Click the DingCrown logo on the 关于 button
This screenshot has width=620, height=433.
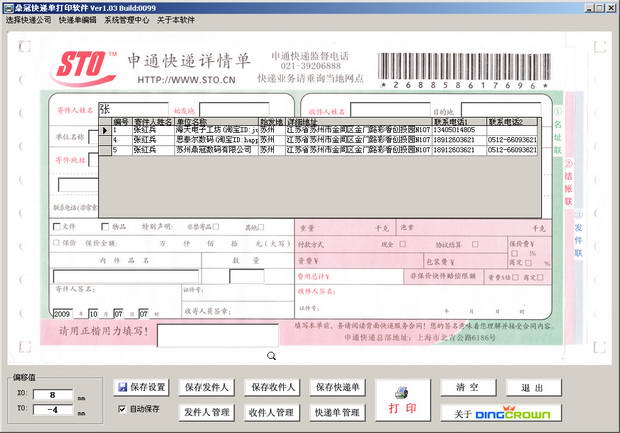pos(512,413)
